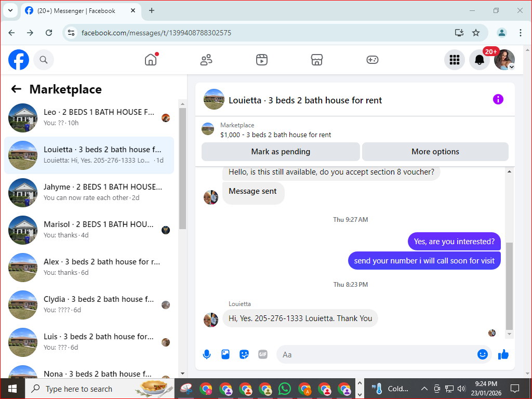Viewport: 532px width, 399px height.
Task: Open the purple conversation information icon
Action: pos(498,99)
